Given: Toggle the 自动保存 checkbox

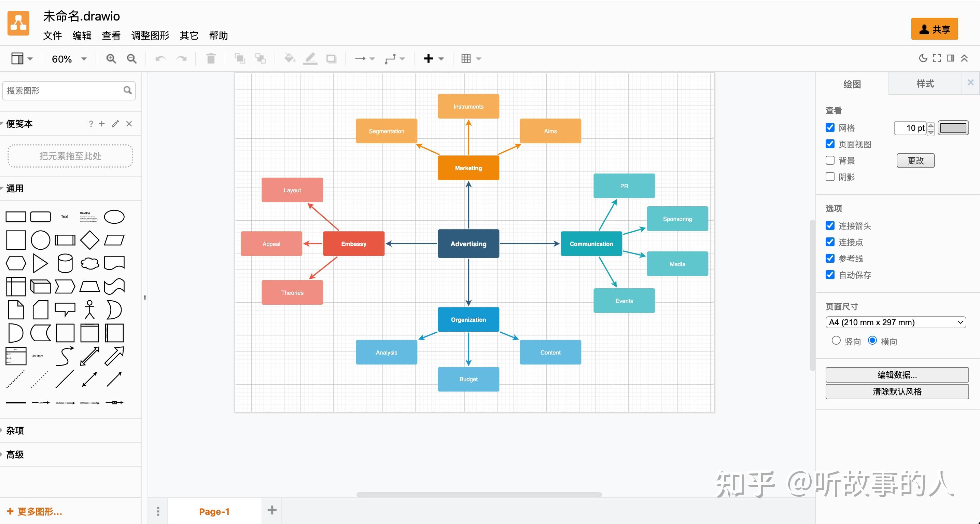Looking at the screenshot, I should coord(830,275).
